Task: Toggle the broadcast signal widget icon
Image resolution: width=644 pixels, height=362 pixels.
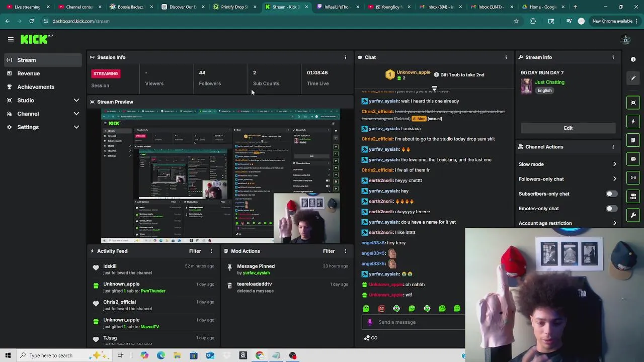Action: pos(633,177)
